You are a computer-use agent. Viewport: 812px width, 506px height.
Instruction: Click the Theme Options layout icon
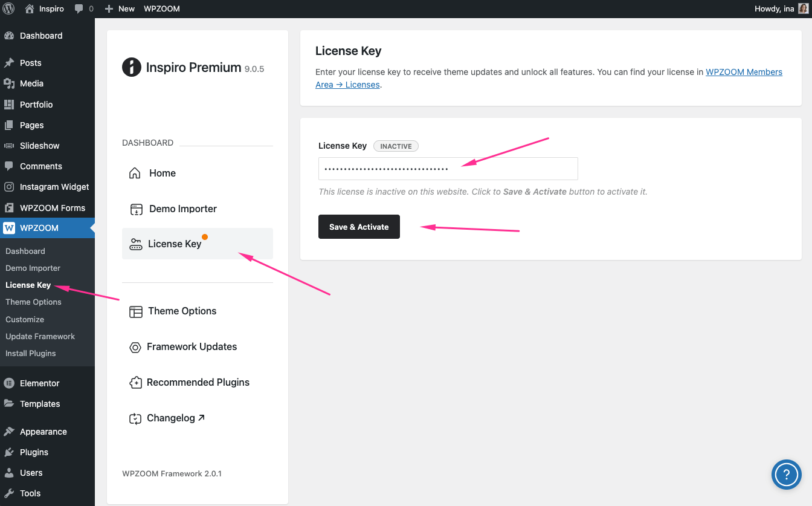point(136,311)
